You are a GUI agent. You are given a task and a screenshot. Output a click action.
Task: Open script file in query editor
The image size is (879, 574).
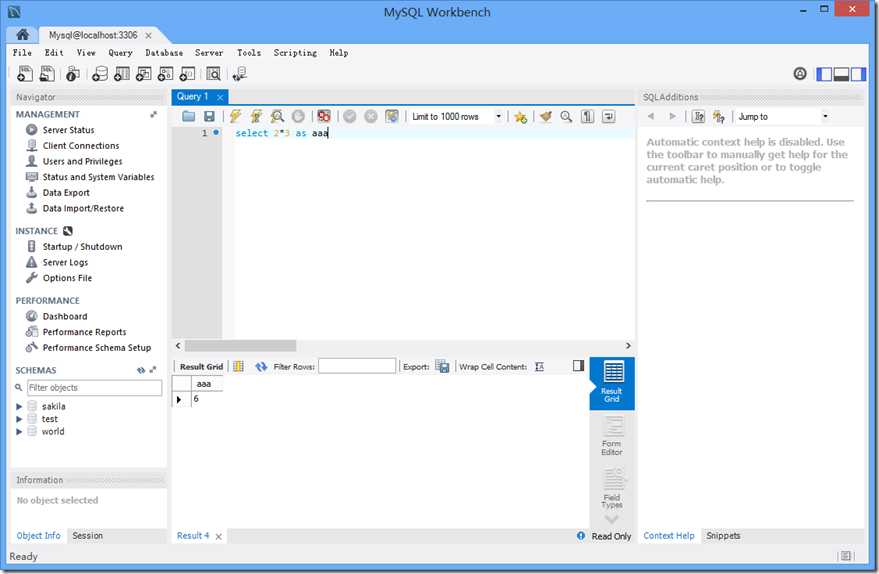pyautogui.click(x=188, y=116)
